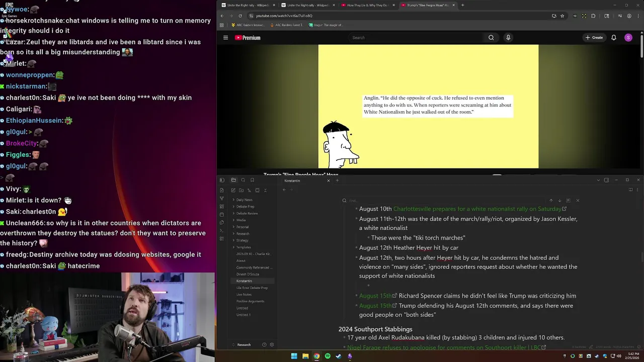Click the Chrome address bar URL
The image size is (644, 362).
[x=284, y=16]
